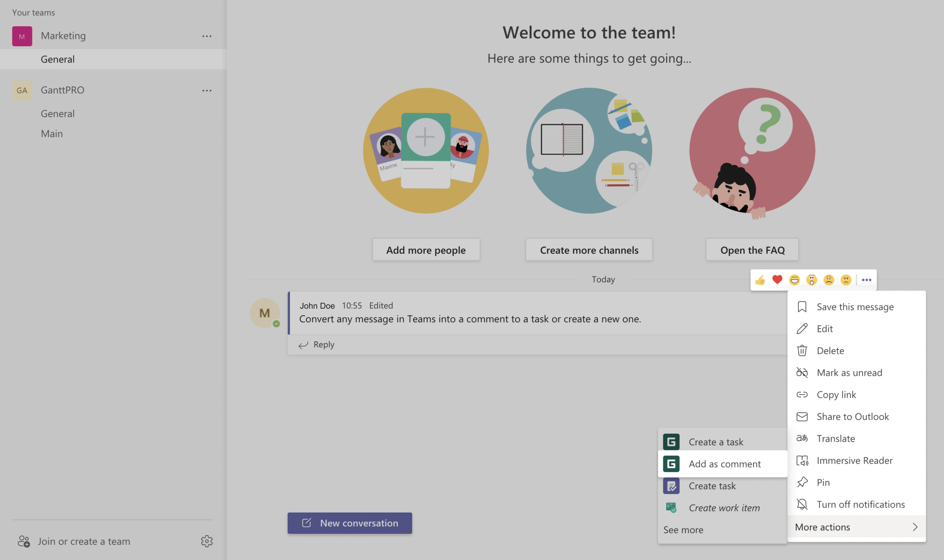
Task: Choose Copy link from the message menu
Action: coord(837,394)
